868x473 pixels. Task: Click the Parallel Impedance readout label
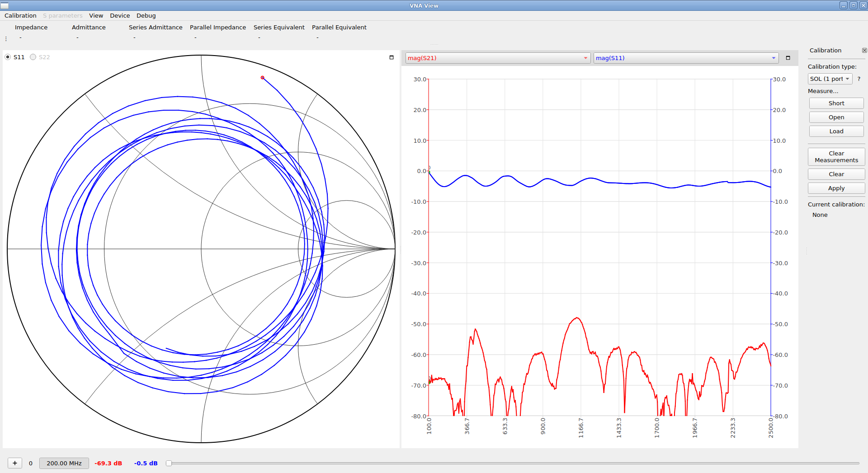pyautogui.click(x=218, y=27)
